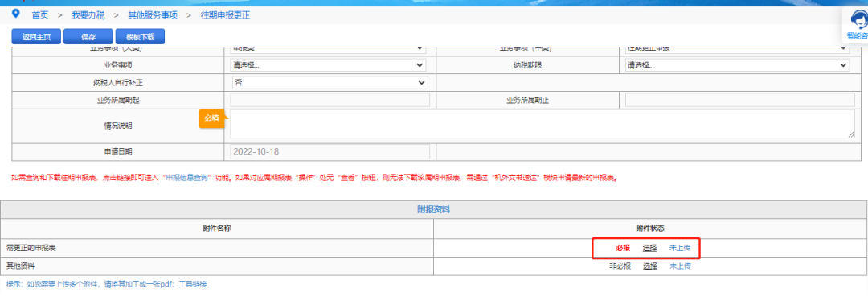Screen dimensions: 868x301
Task: Click the red notice about 申报信息查询
Action: coord(314,179)
